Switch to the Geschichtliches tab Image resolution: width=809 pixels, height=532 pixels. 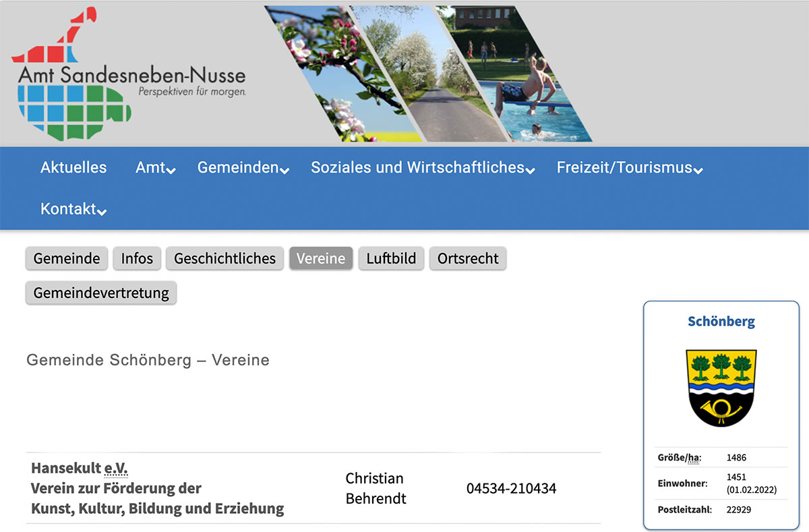pos(224,258)
